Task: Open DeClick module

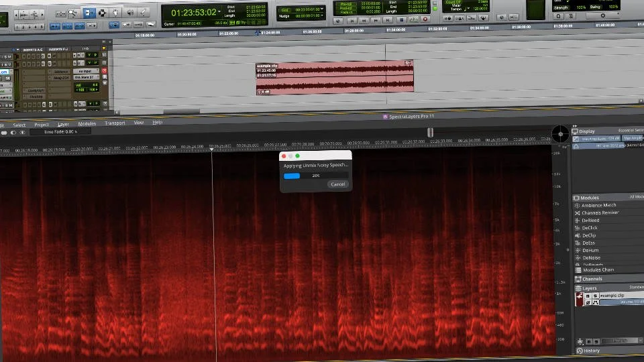Action: 590,228
